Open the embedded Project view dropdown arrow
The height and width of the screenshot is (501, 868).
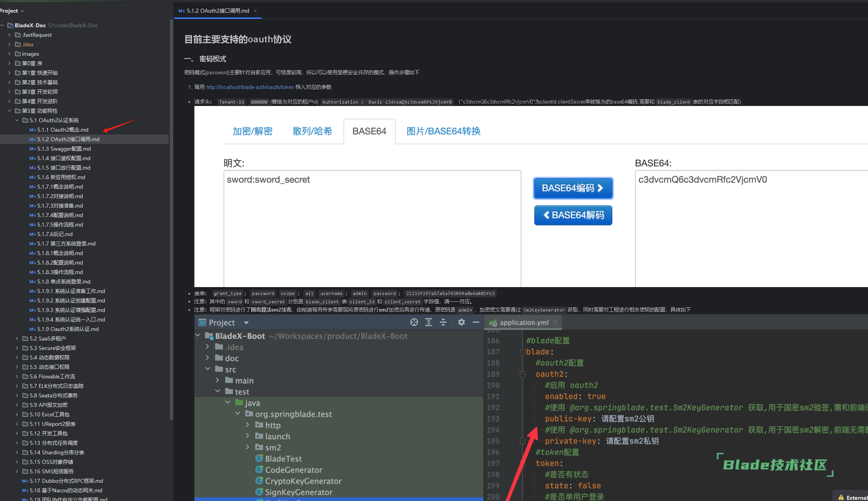[246, 323]
